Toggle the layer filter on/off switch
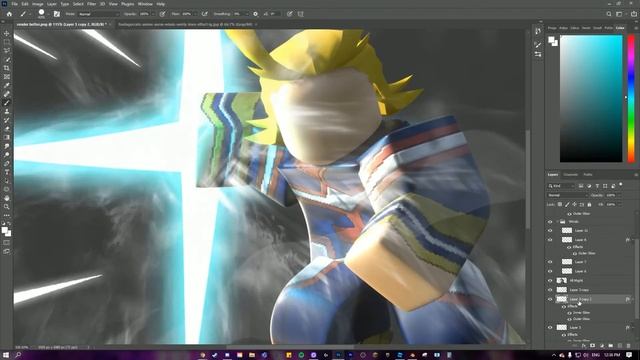The image size is (640, 360). [x=621, y=184]
